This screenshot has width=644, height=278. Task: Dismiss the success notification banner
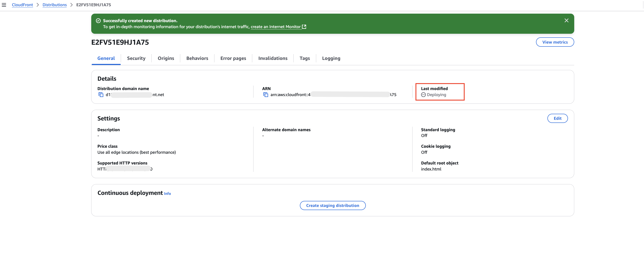(x=566, y=21)
